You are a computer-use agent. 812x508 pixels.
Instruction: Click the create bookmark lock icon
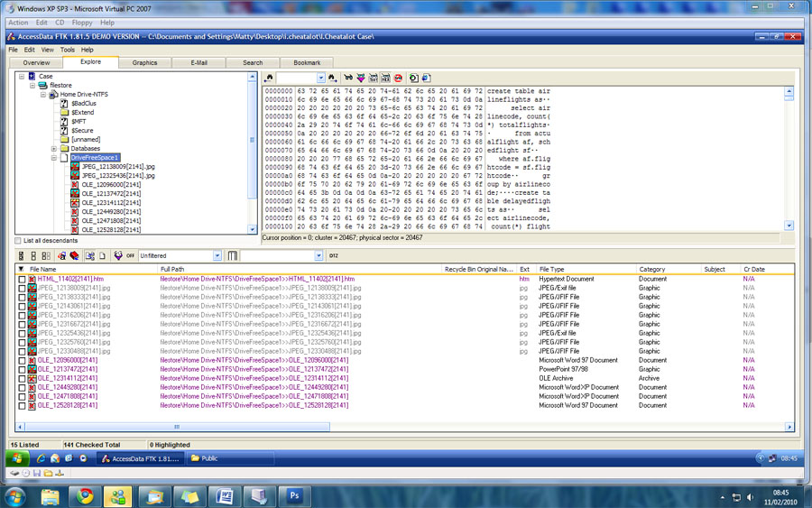[x=62, y=256]
